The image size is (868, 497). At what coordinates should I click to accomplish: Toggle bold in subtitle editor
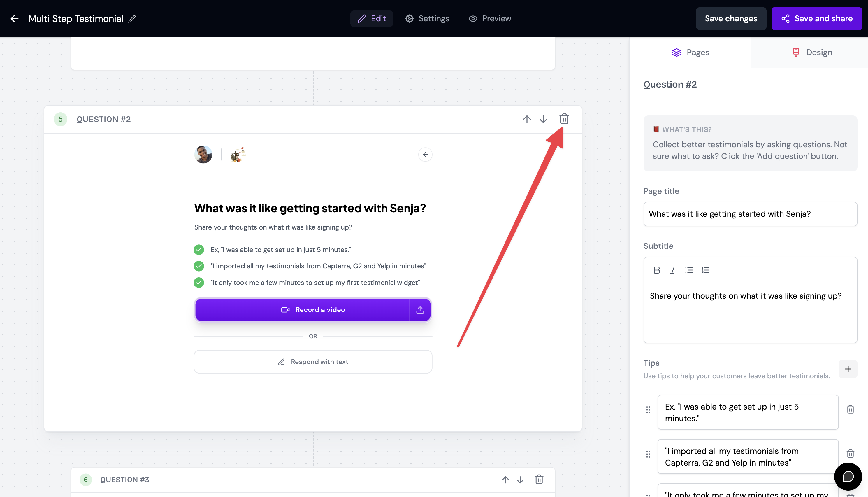[657, 270]
